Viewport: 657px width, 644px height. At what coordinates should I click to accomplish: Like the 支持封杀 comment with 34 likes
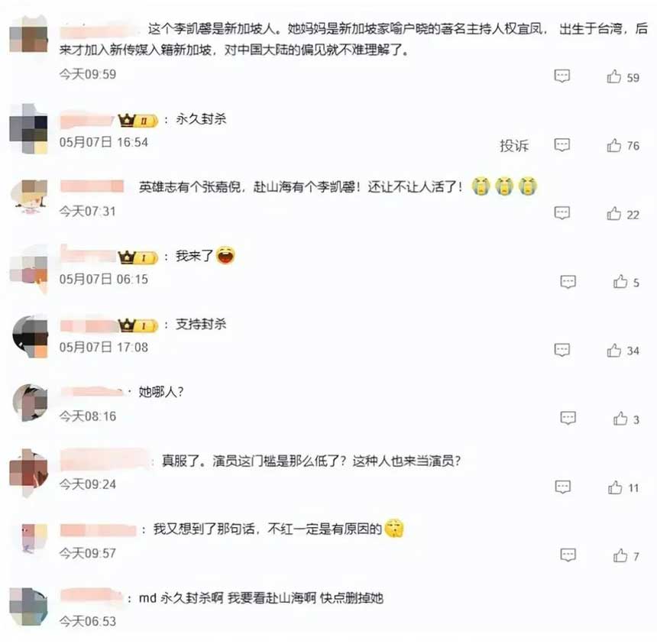coord(614,351)
